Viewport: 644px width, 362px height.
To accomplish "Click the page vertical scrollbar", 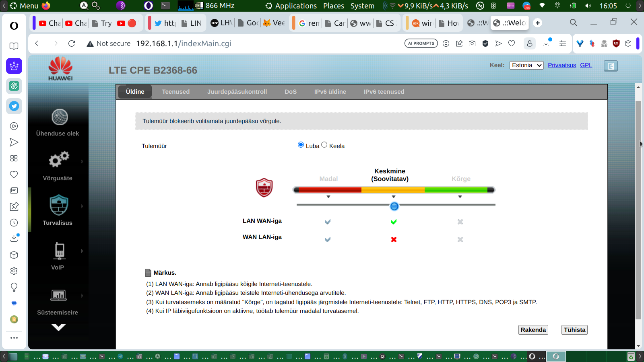I will (638, 210).
